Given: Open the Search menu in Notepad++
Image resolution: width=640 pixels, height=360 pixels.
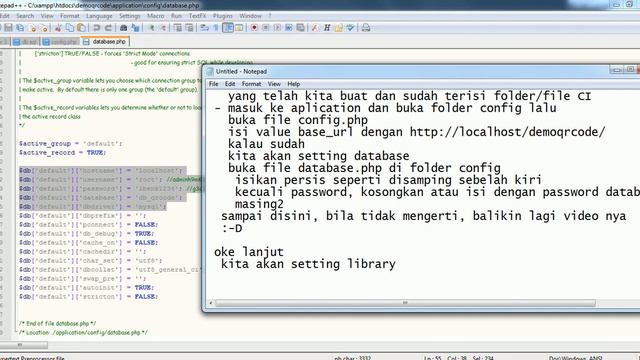Looking at the screenshot, I should coord(25,16).
